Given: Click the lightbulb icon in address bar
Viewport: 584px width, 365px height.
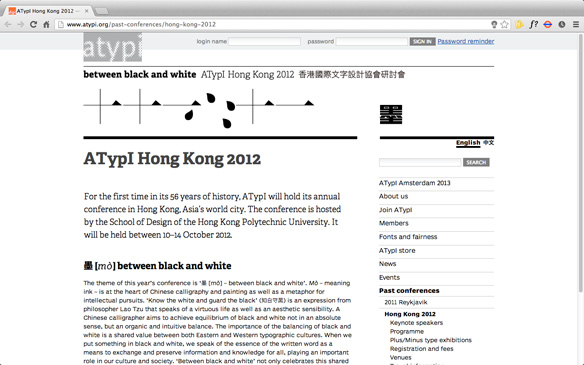Looking at the screenshot, I should coord(494,25).
